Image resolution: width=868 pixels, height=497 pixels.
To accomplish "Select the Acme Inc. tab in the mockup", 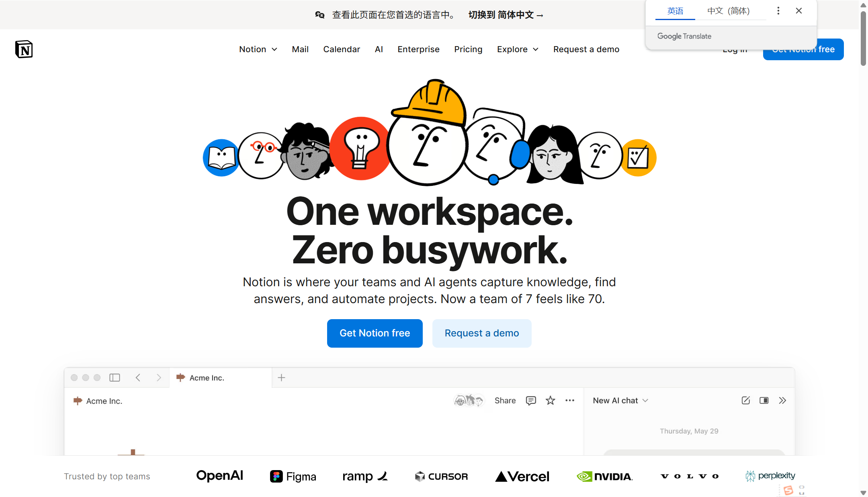I will point(207,377).
